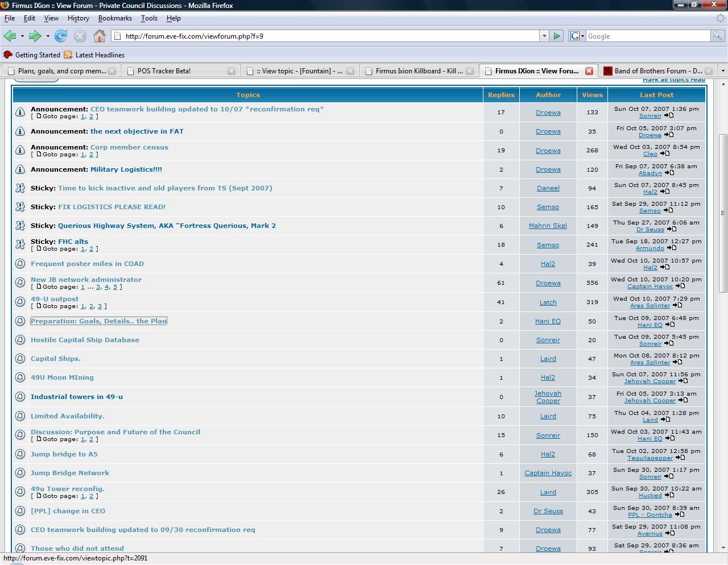Image resolution: width=728 pixels, height=565 pixels.
Task: Jump to latest post in PPL change in CEO
Action: coord(680,514)
